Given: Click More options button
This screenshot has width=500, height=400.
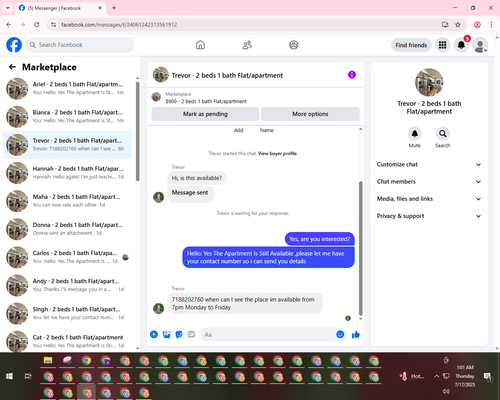Looking at the screenshot, I should point(310,114).
